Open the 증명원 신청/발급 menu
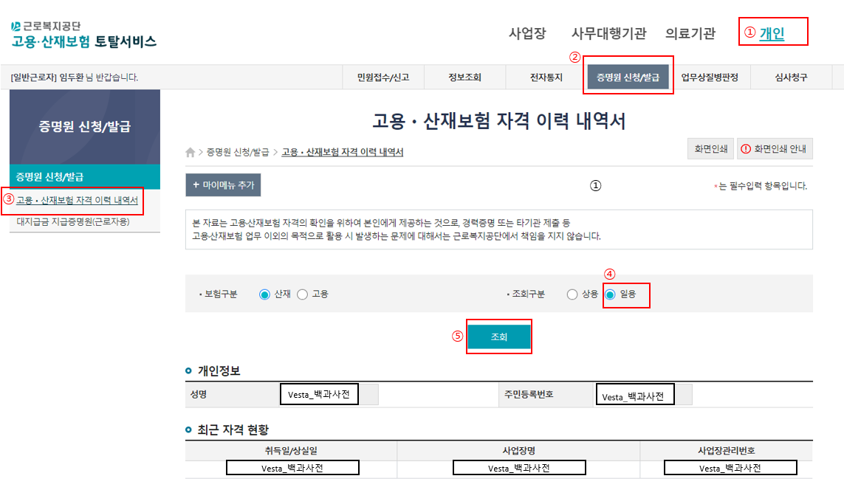 tap(628, 76)
